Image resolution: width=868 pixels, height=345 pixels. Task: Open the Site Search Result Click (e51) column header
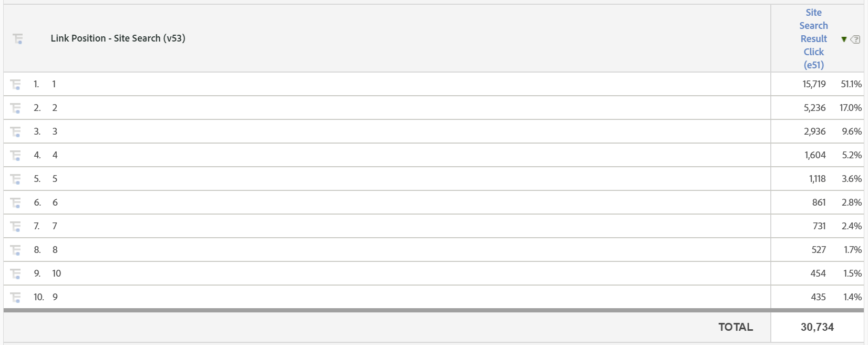pos(813,38)
